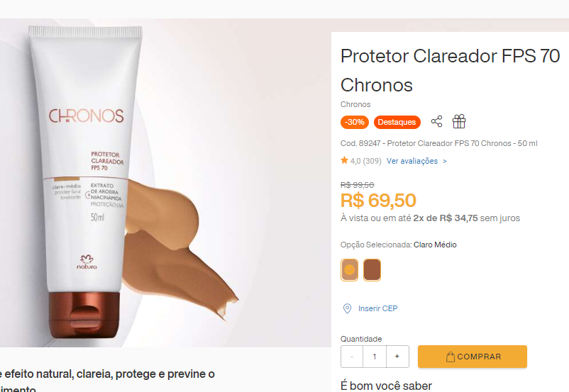The image size is (569, 392).
Task: Click the Chronos product tube image
Action: pos(86,181)
